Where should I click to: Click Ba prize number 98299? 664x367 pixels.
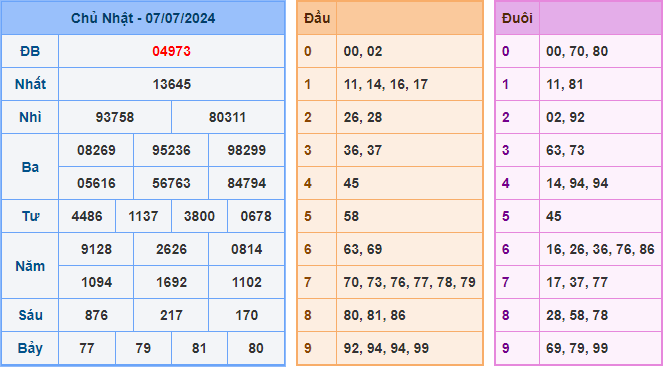coord(247,150)
